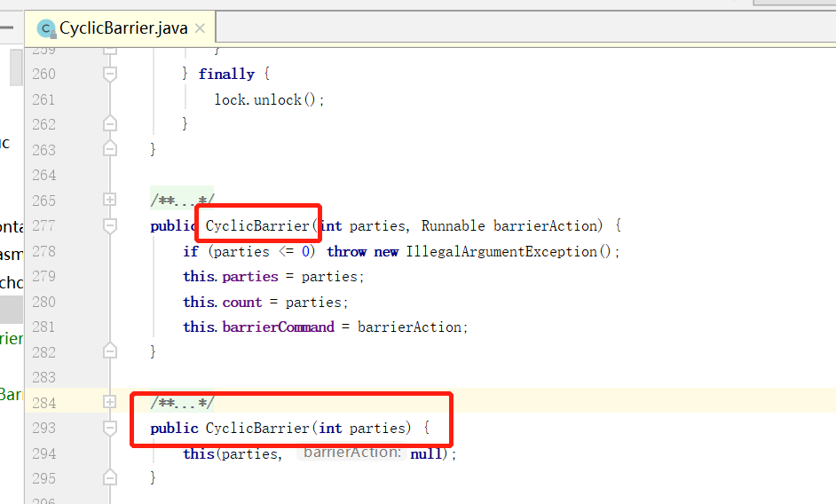The image size is (836, 504).
Task: Click 'IllegalArgumentException' on line 278
Action: (501, 251)
